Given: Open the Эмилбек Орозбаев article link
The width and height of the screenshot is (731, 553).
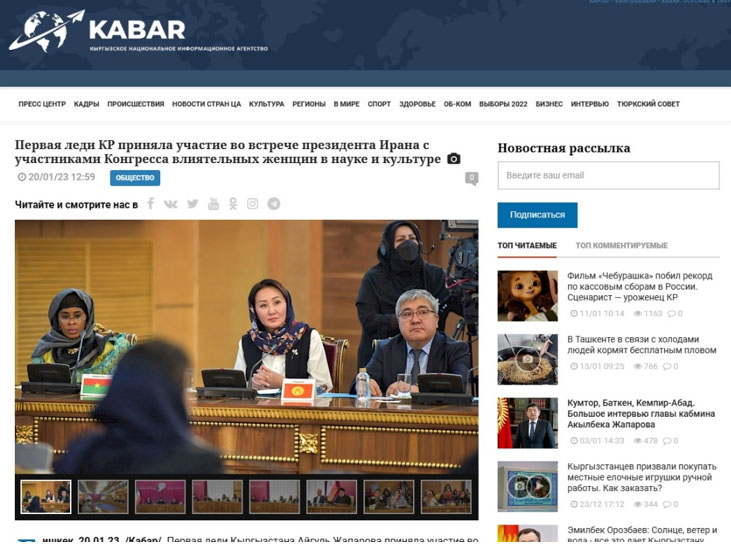Looking at the screenshot, I should pos(642,534).
